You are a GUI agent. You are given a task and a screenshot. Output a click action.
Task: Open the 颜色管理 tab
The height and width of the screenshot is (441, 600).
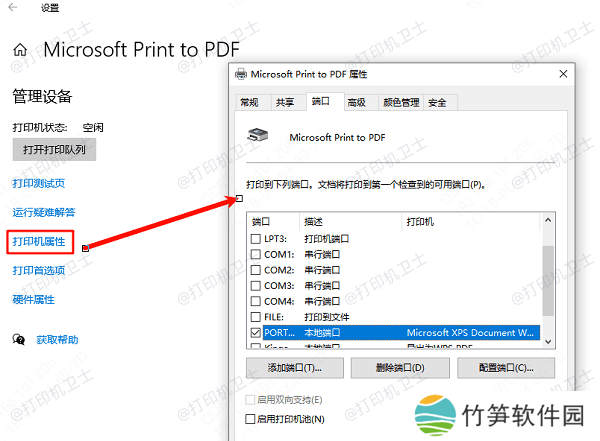tap(401, 103)
